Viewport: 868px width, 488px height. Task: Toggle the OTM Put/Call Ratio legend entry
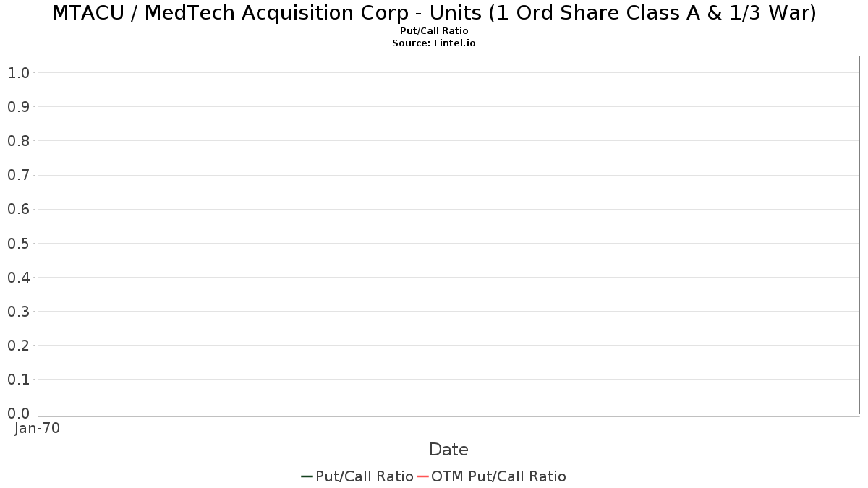tap(492, 476)
